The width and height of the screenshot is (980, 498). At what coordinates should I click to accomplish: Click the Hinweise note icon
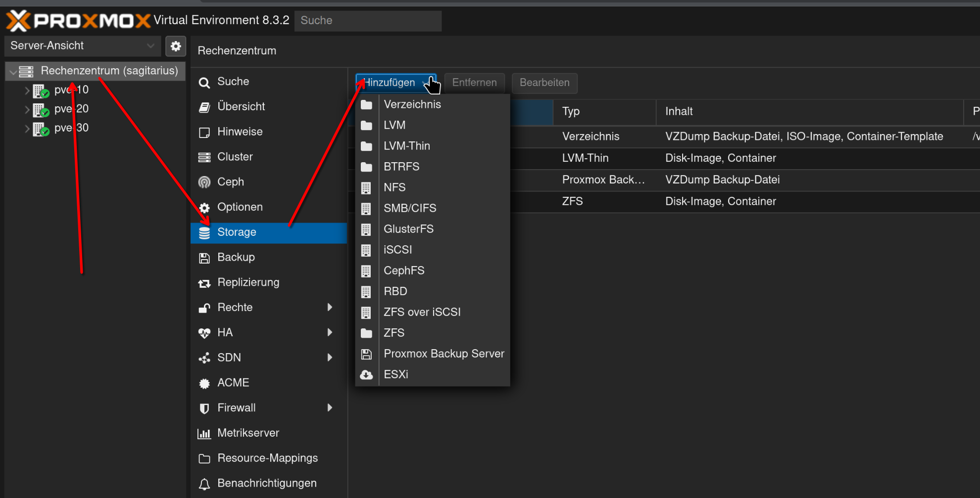[204, 132]
